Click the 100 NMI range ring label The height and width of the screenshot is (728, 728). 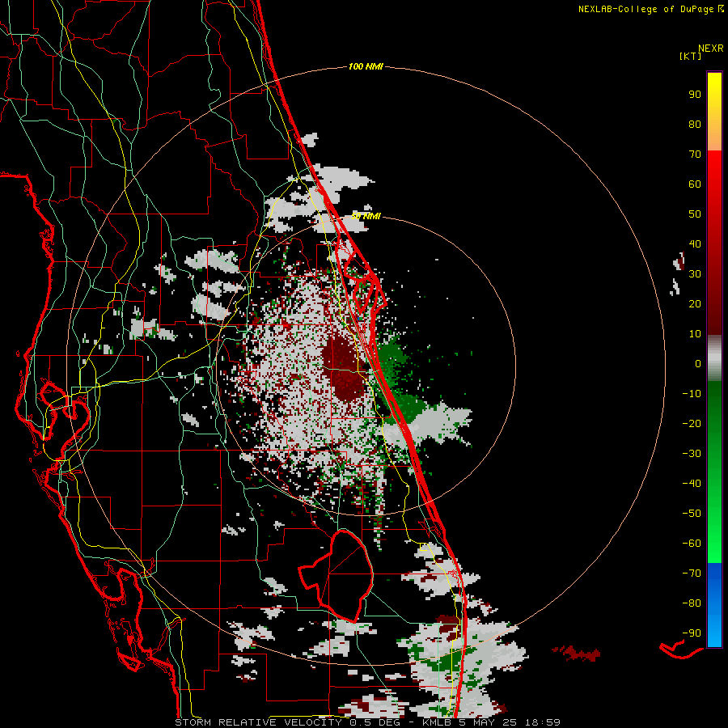pyautogui.click(x=366, y=67)
